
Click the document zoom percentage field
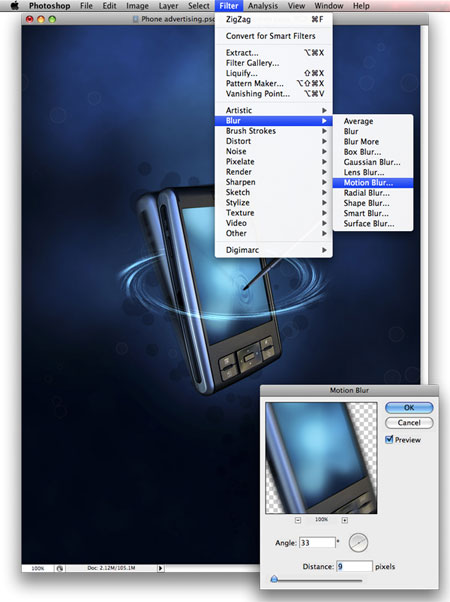point(38,568)
